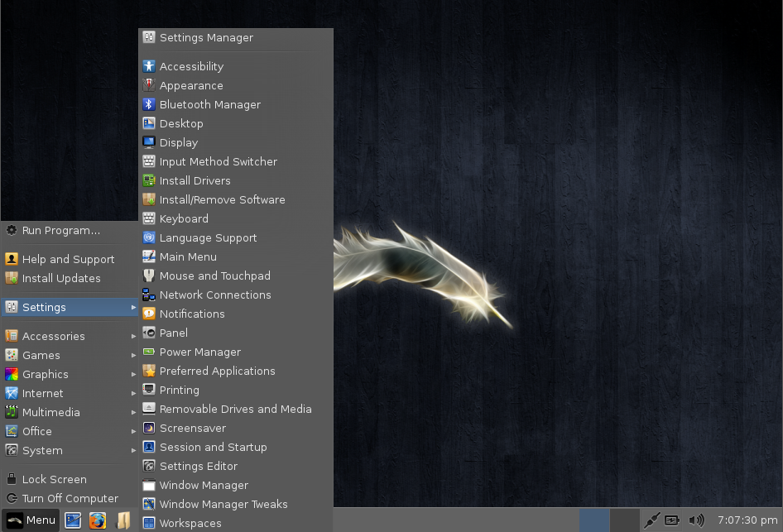
Task: Switch to the second workspace in pager
Action: tap(625, 520)
